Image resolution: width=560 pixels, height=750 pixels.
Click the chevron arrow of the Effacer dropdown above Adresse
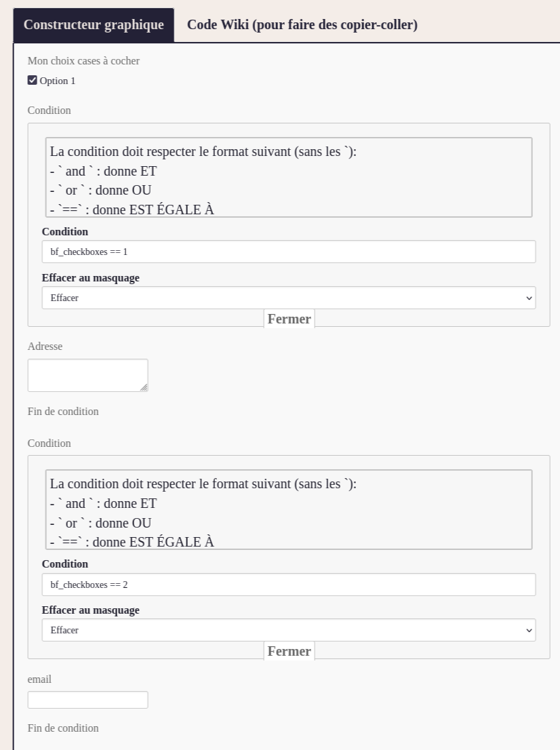(529, 298)
